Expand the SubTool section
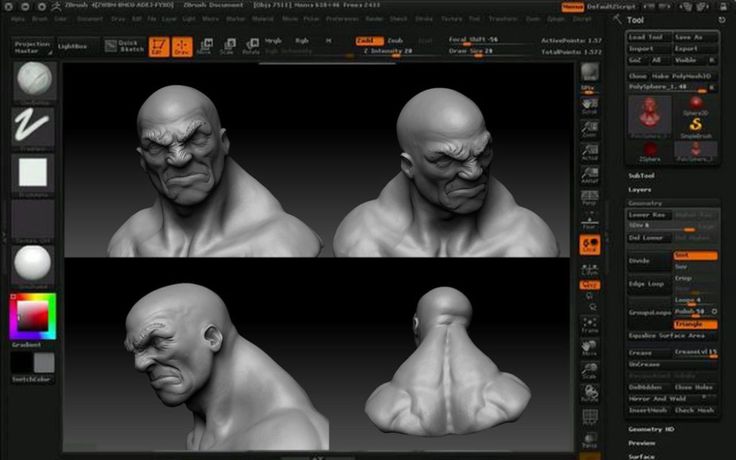The width and height of the screenshot is (736, 460). [641, 176]
